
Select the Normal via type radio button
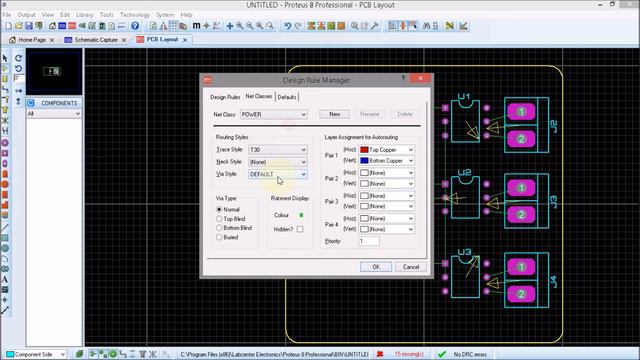pyautogui.click(x=219, y=209)
